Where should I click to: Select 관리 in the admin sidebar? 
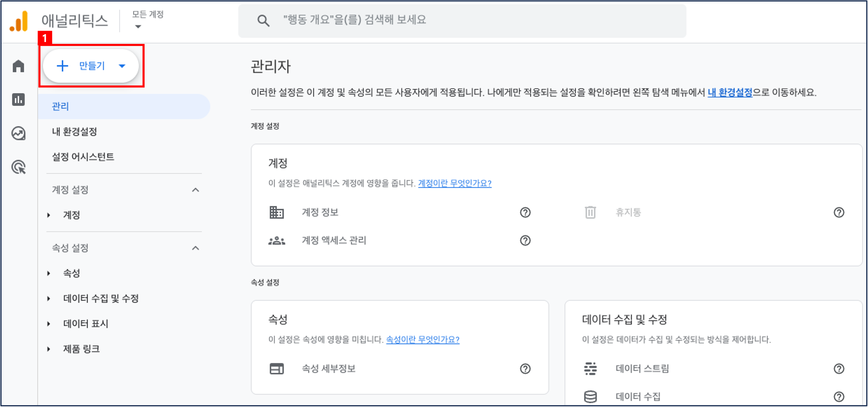[124, 107]
